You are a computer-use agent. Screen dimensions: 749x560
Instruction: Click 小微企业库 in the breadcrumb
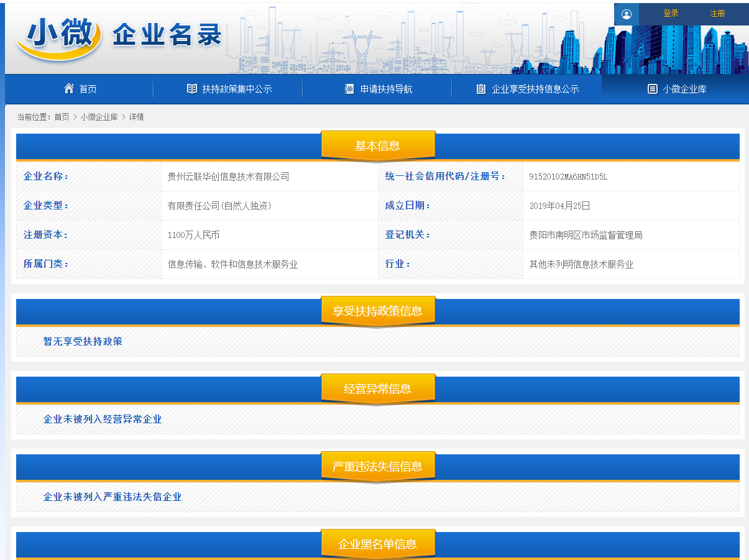point(99,117)
